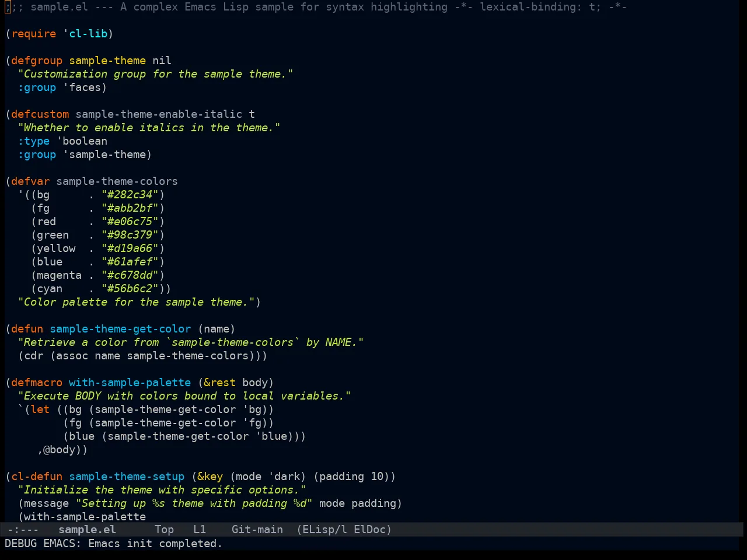Screen dimensions: 747x560
Task: Click the ':type' keyword
Action: coord(34,141)
